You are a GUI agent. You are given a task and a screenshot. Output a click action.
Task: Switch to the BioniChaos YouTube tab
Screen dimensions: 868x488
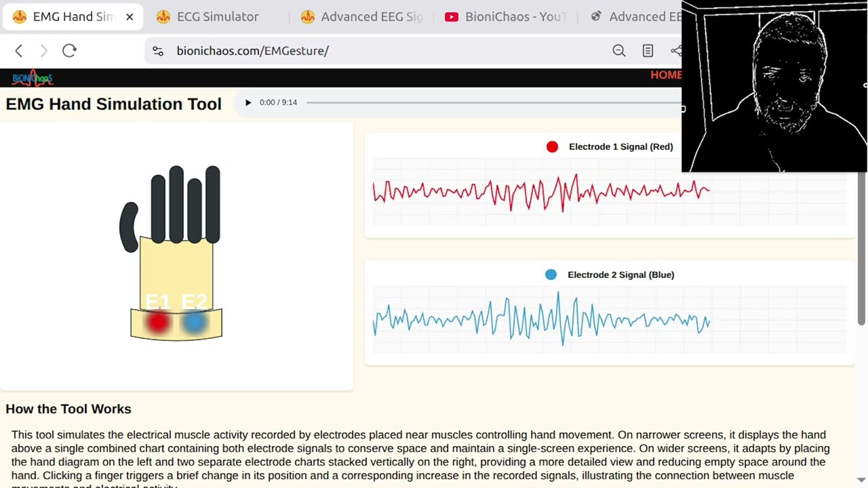coord(506,17)
